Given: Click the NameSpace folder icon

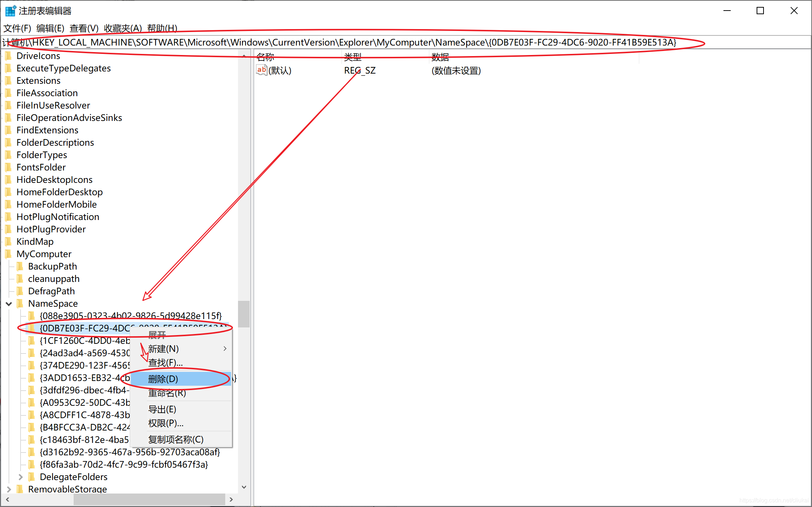Looking at the screenshot, I should (20, 303).
